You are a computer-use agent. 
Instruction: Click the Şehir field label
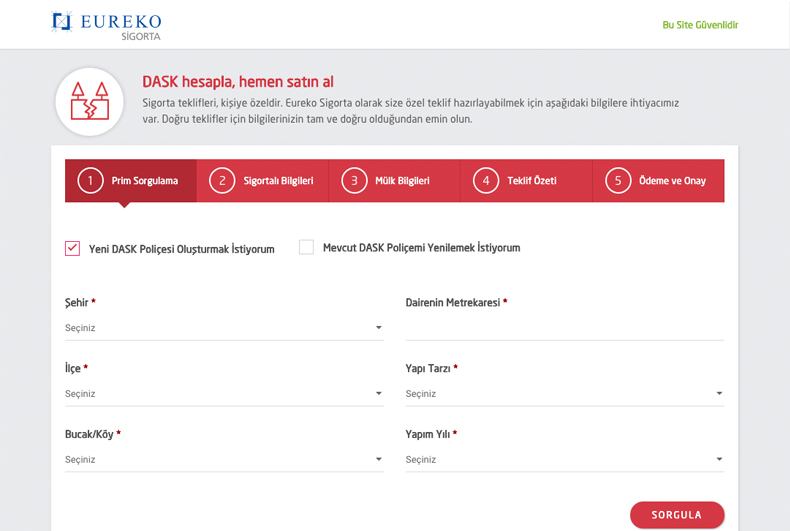[77, 302]
